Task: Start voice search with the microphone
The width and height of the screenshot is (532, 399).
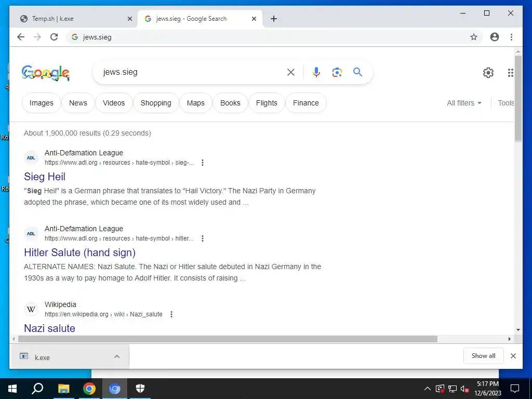Action: pyautogui.click(x=316, y=72)
